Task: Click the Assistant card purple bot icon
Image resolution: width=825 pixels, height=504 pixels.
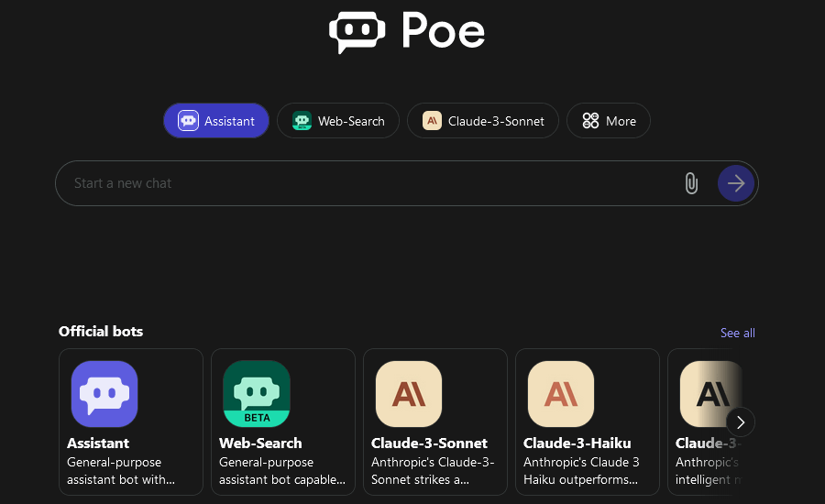Action: click(x=104, y=393)
